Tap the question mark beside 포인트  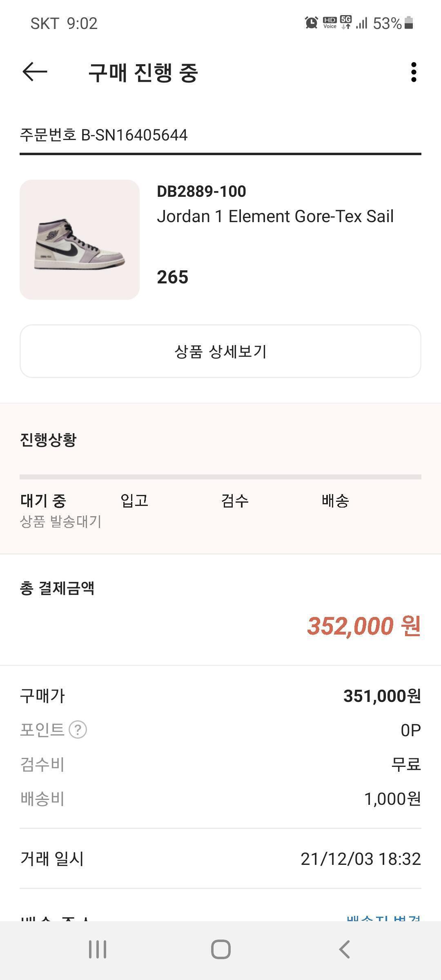tap(78, 730)
